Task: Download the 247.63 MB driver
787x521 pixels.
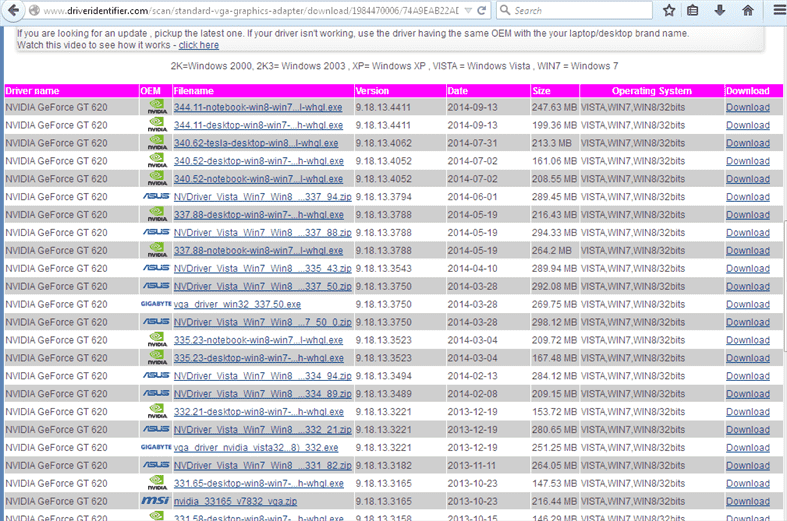Action: pos(748,107)
